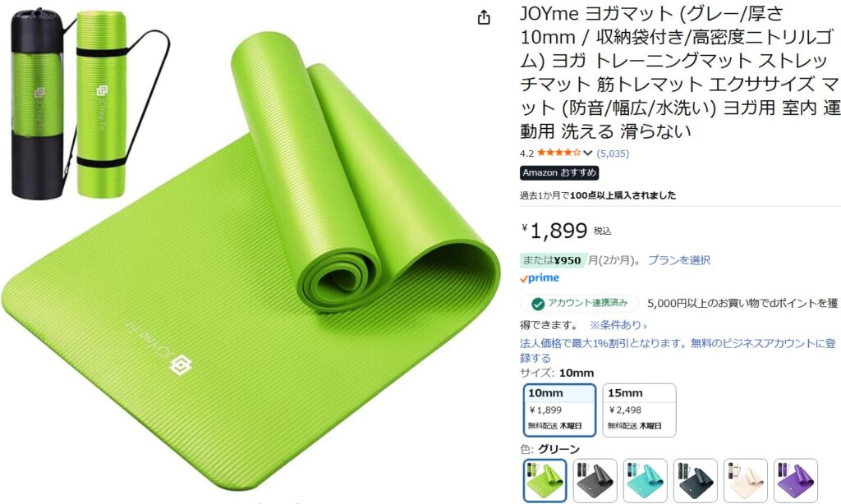
Task: Select the 15mm size option at ¥2,498
Action: click(639, 410)
